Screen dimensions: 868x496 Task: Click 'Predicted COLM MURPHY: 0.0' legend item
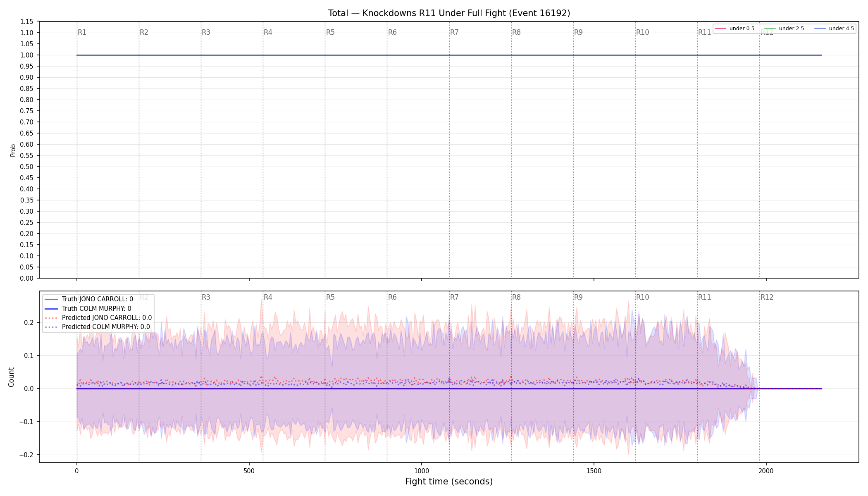[x=97, y=327]
